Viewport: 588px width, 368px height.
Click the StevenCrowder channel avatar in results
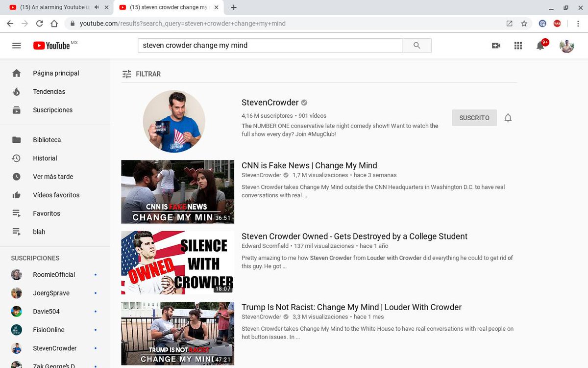point(174,121)
